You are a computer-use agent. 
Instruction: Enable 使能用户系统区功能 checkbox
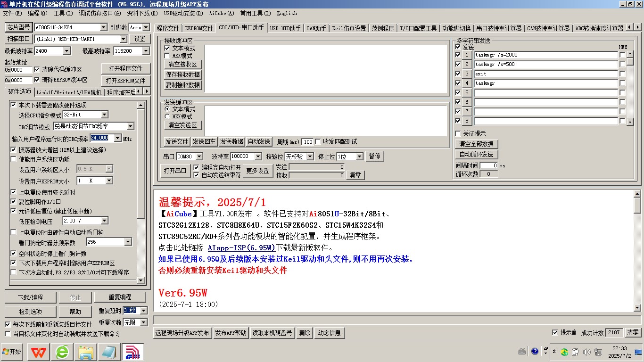[14, 159]
